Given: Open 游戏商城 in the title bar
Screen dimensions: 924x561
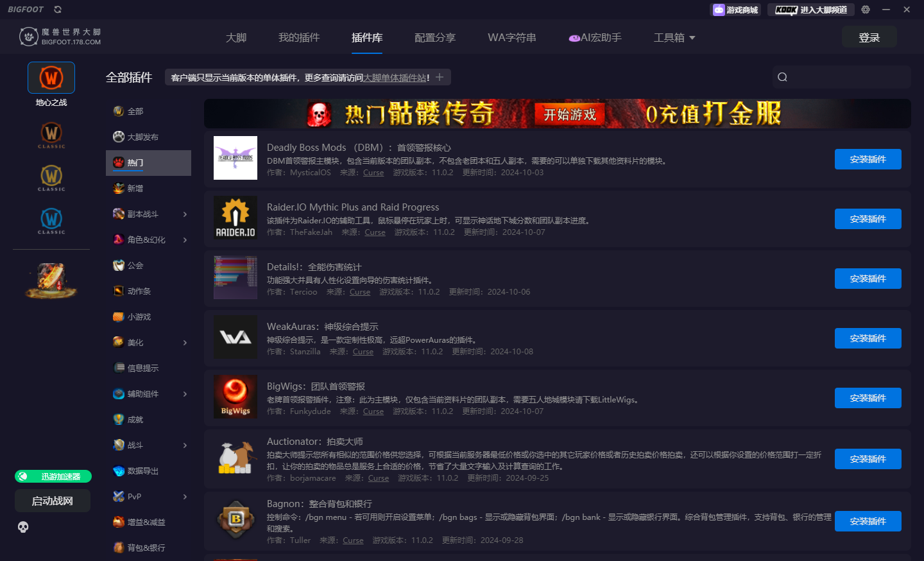Looking at the screenshot, I should click(735, 9).
